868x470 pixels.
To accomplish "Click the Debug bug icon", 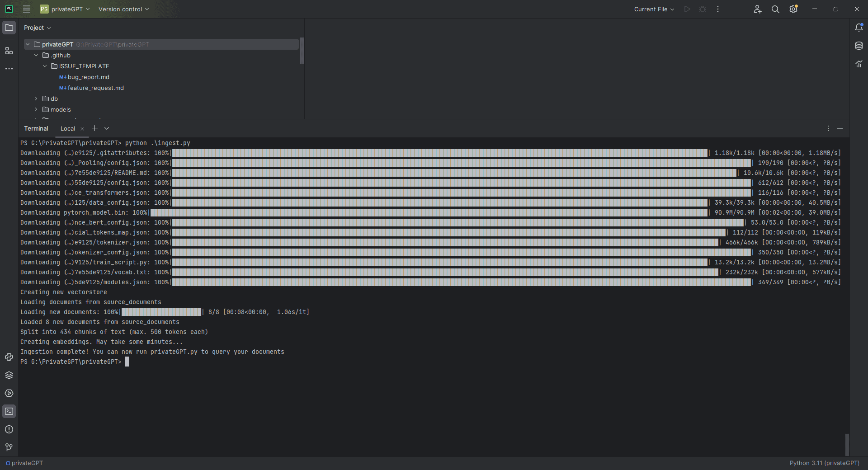I will (x=703, y=9).
